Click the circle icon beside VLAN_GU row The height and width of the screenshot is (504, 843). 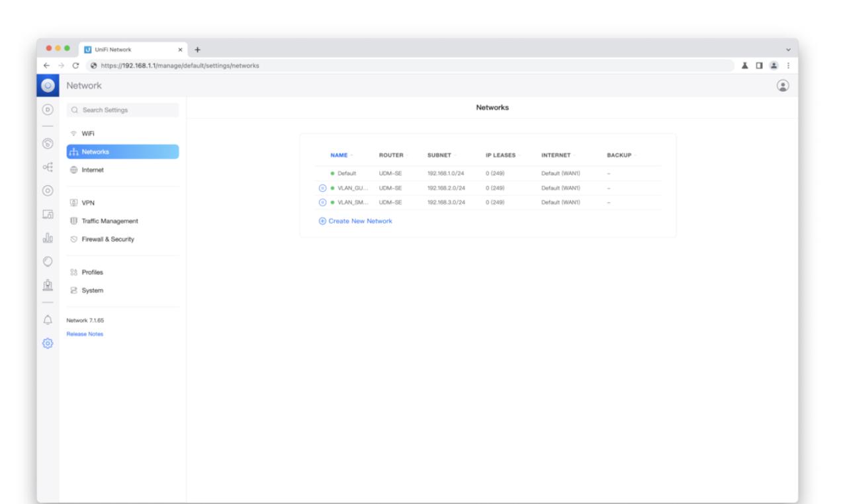[322, 188]
